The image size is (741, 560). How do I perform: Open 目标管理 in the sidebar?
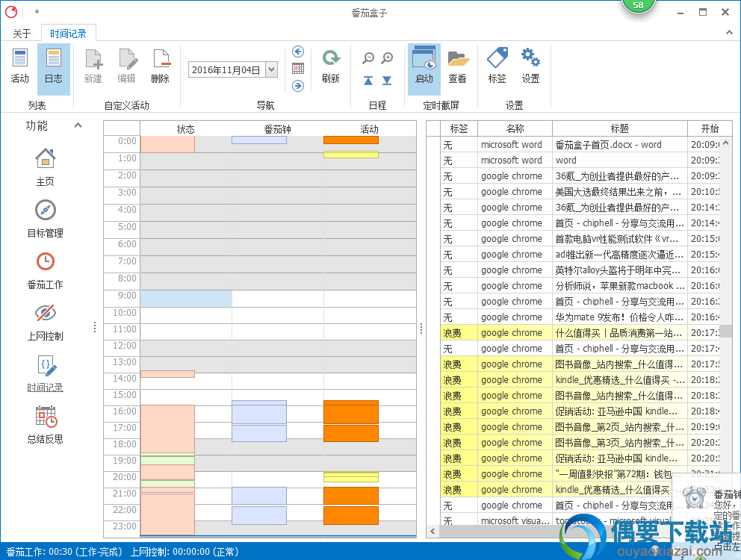pyautogui.click(x=46, y=219)
